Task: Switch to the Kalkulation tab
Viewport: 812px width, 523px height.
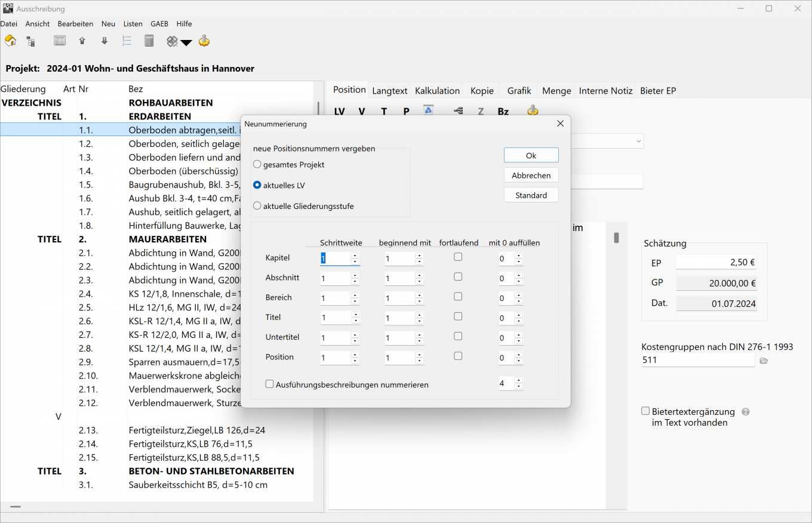Action: (x=438, y=91)
